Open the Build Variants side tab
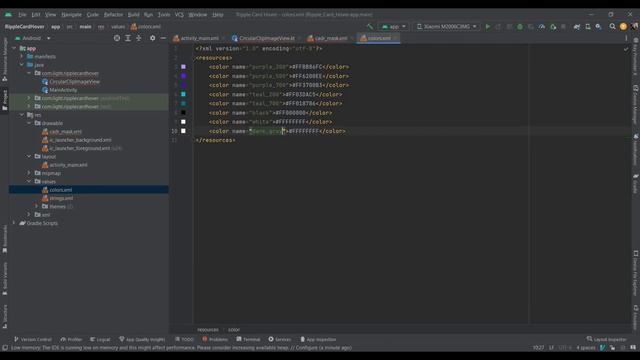The width and height of the screenshot is (640, 360). [4, 279]
